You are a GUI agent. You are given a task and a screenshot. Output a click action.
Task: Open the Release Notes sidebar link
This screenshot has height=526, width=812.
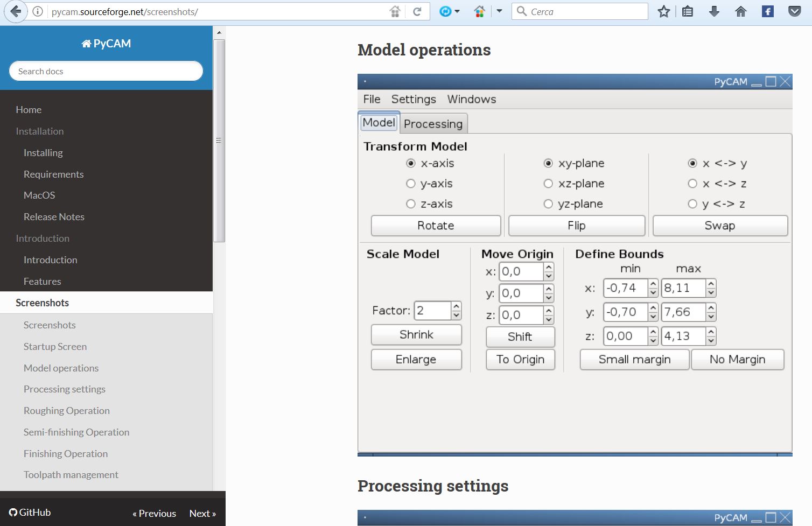click(54, 217)
